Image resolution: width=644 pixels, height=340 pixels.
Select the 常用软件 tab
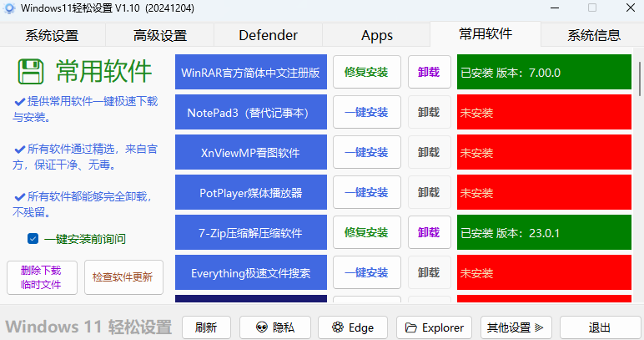tap(486, 34)
